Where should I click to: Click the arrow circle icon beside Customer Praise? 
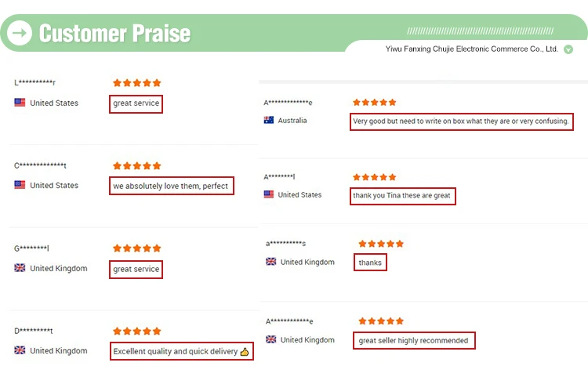click(x=20, y=33)
